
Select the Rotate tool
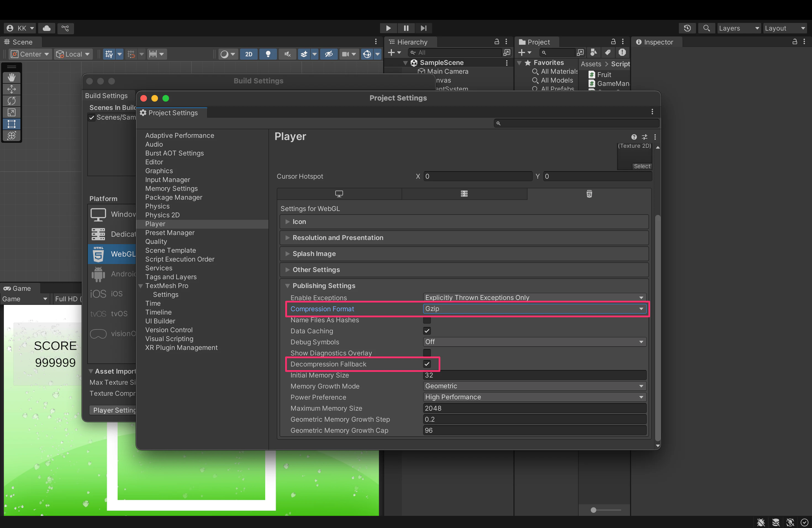12,101
